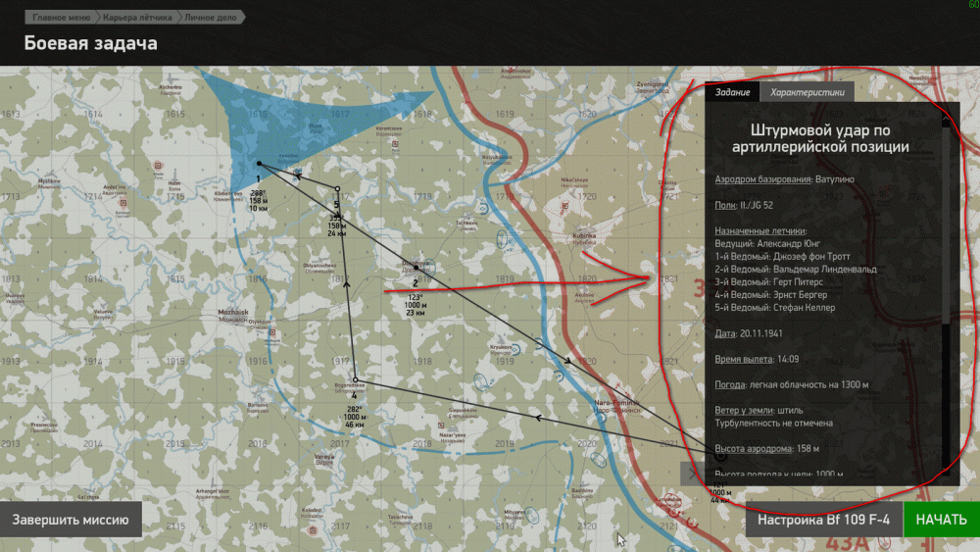Screen dimensions: 980x552
Task: Switch to the Характеристики tab
Action: tap(807, 92)
